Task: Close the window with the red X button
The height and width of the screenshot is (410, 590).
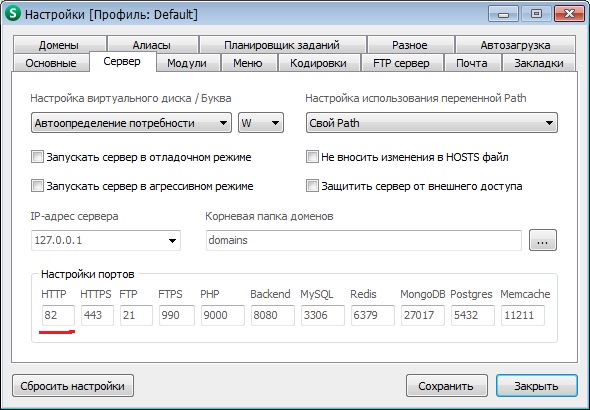Action: 569,14
